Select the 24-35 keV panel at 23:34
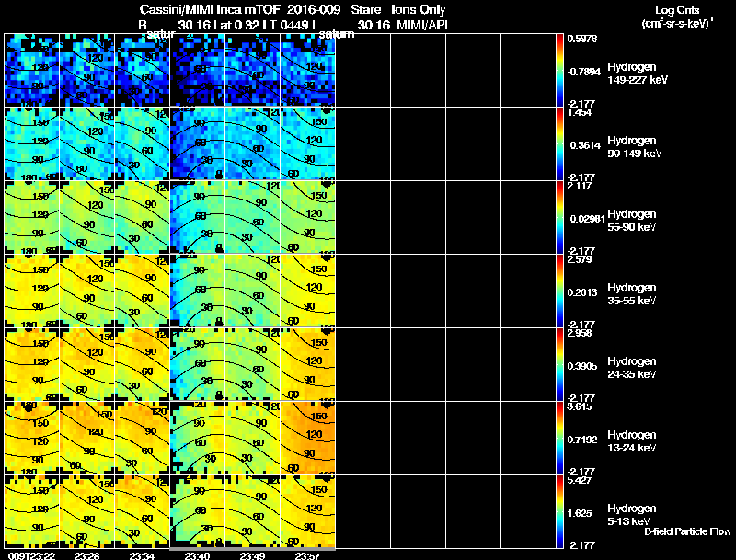736x560 pixels. 143,364
